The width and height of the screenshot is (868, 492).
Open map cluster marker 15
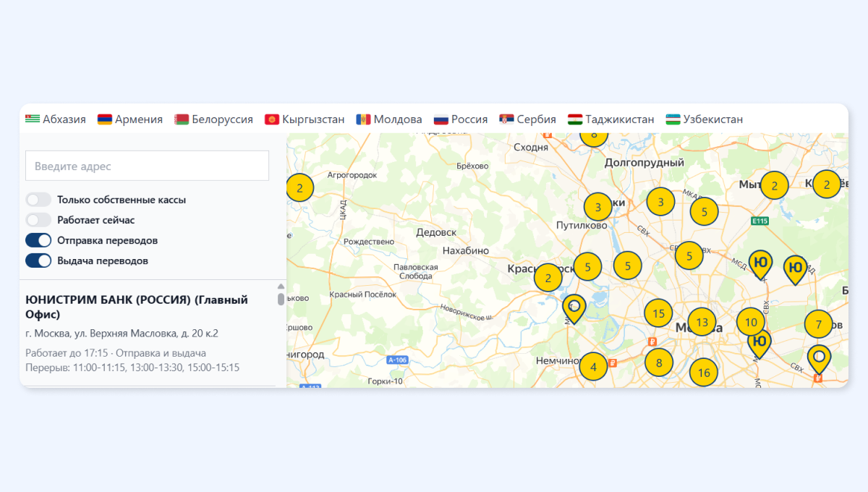point(658,313)
